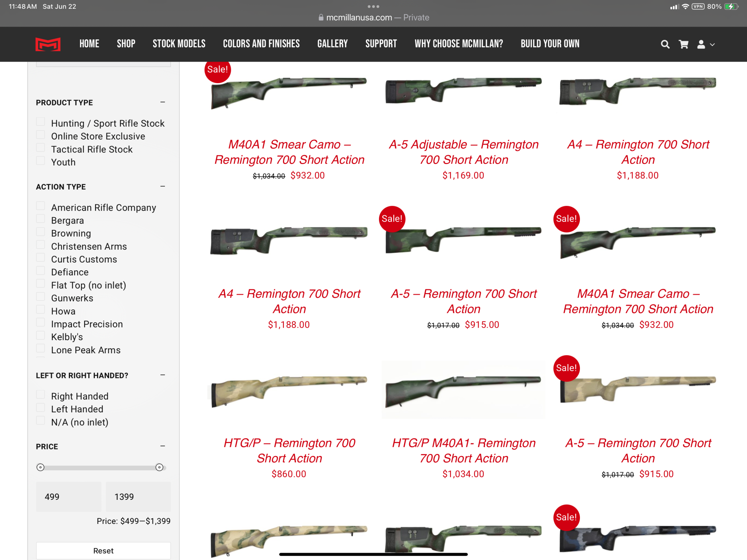
Task: Open the SHOP menu
Action: [126, 44]
